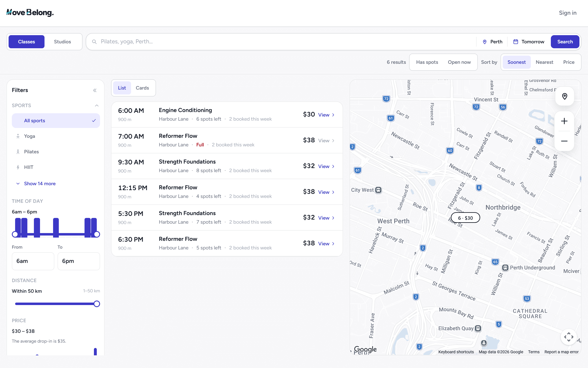Open the Perth location picker
The height and width of the screenshot is (368, 588).
pos(492,42)
